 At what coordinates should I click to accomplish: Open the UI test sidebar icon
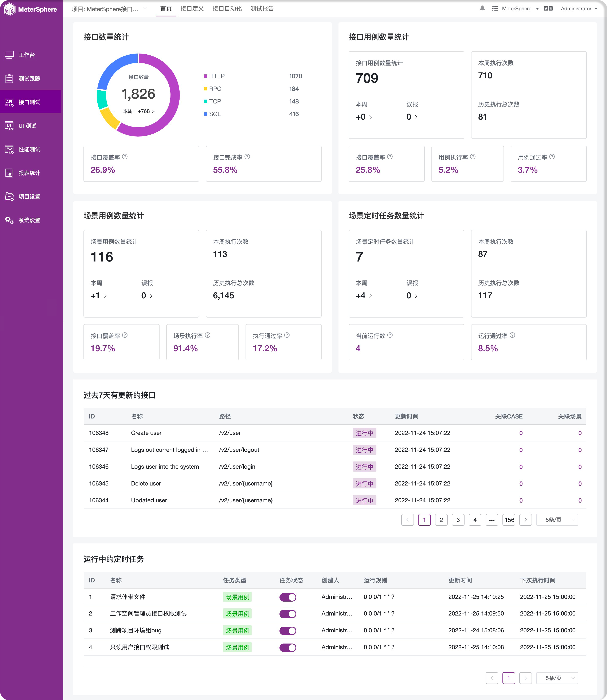[9, 126]
